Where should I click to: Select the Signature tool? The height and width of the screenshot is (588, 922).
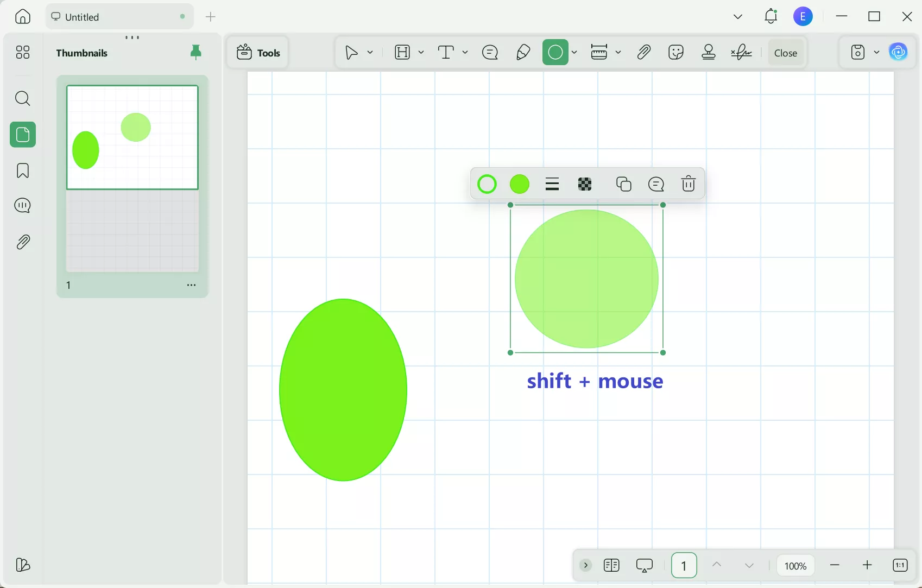tap(742, 52)
